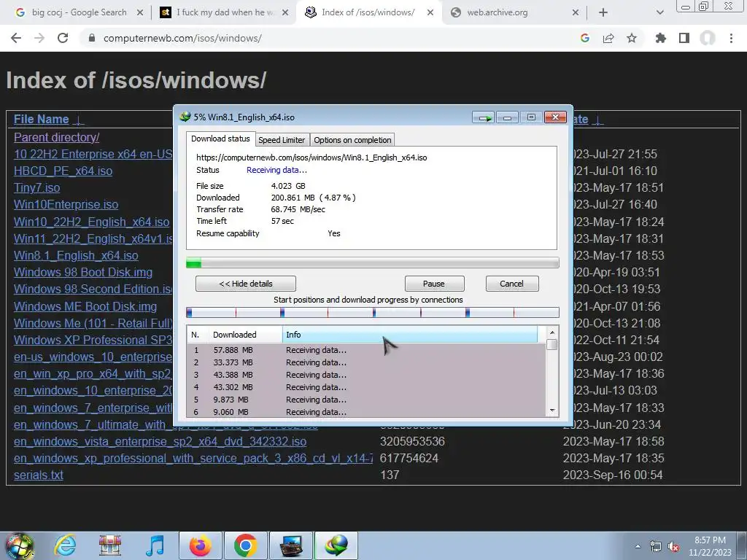Open the Windows ME Boot Disk.img link
The height and width of the screenshot is (560, 747).
(85, 307)
